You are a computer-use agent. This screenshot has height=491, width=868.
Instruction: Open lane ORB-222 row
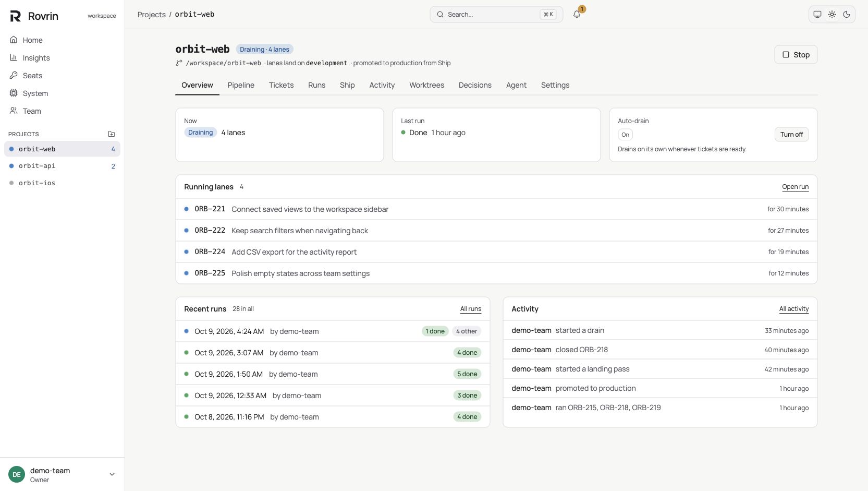point(496,231)
